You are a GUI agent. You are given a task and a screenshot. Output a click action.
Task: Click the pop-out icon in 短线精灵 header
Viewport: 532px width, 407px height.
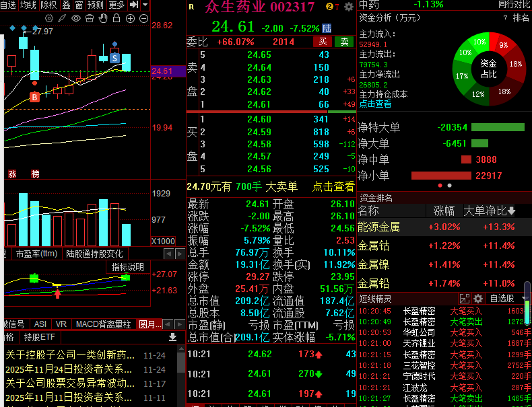[465, 299]
